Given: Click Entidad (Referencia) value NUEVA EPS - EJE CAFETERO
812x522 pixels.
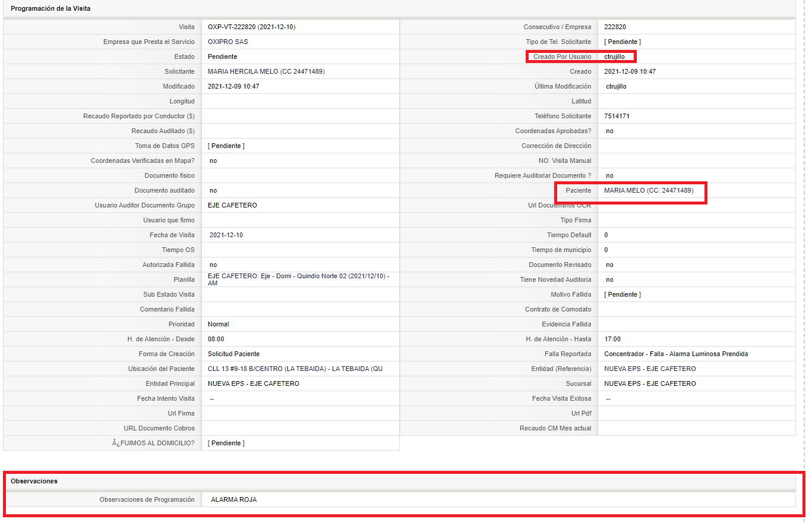Looking at the screenshot, I should click(x=650, y=369).
